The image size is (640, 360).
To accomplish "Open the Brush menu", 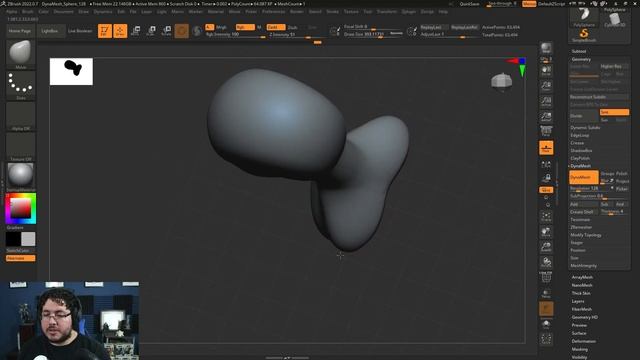I will 28,11.
